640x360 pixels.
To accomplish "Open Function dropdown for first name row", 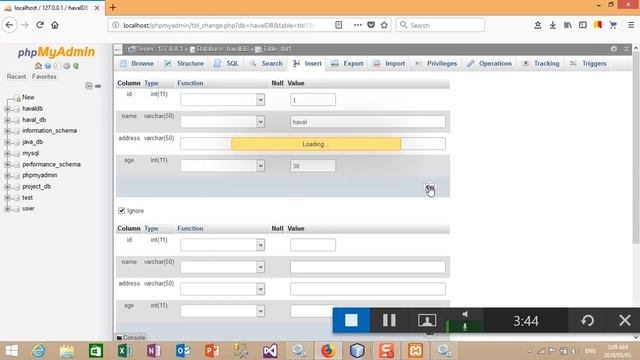I will 222,122.
